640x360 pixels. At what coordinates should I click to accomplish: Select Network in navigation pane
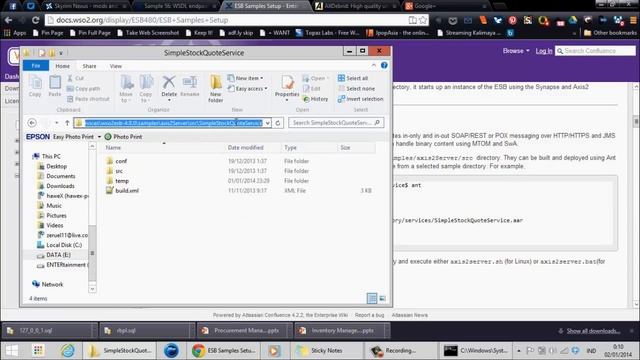click(52, 284)
